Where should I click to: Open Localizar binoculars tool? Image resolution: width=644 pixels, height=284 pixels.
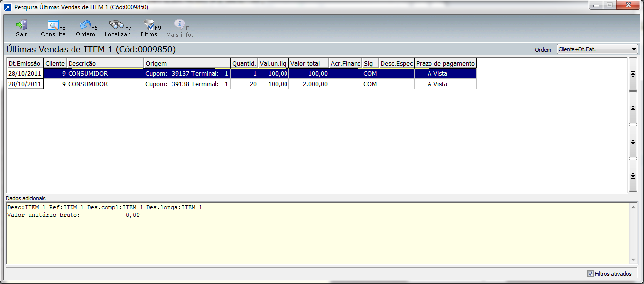(116, 25)
